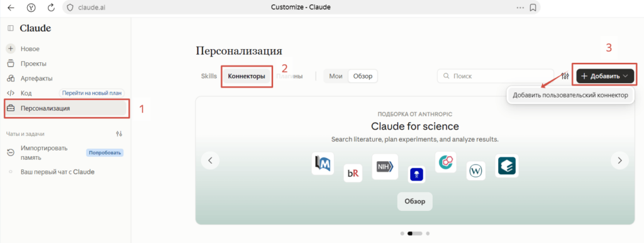Image resolution: width=644 pixels, height=243 pixels.
Task: Open the blue jellyfish connector icon
Action: (416, 174)
